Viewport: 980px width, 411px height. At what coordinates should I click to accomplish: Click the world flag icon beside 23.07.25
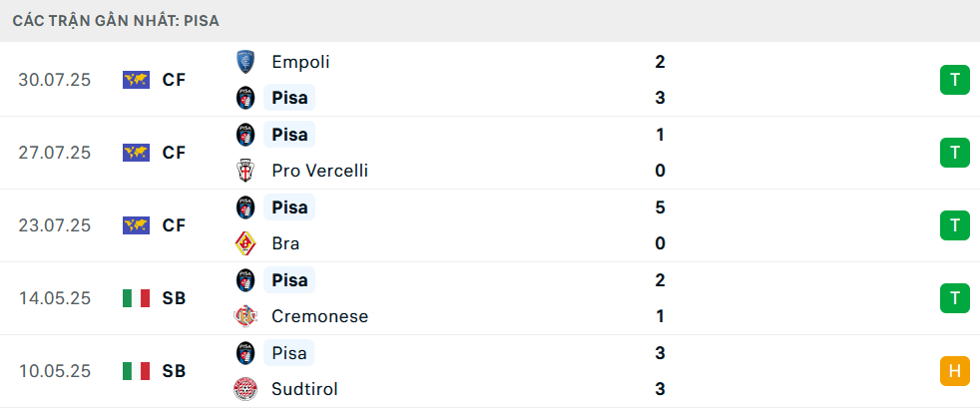(x=137, y=225)
